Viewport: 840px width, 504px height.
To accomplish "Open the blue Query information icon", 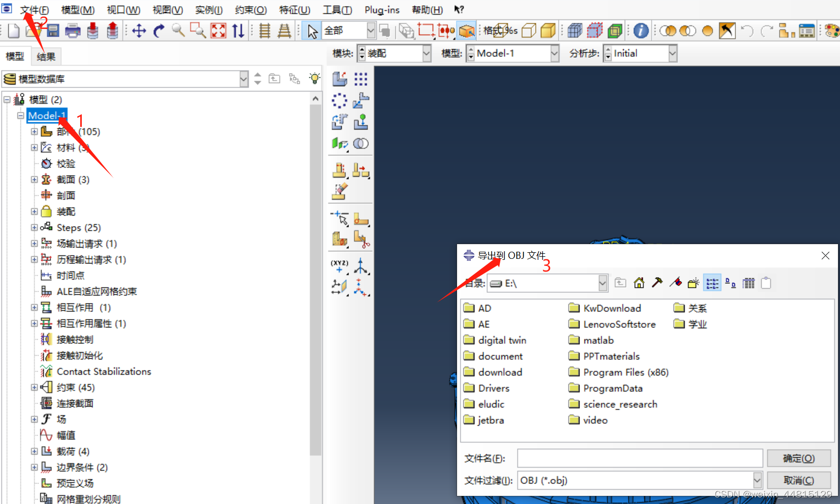I will [641, 31].
